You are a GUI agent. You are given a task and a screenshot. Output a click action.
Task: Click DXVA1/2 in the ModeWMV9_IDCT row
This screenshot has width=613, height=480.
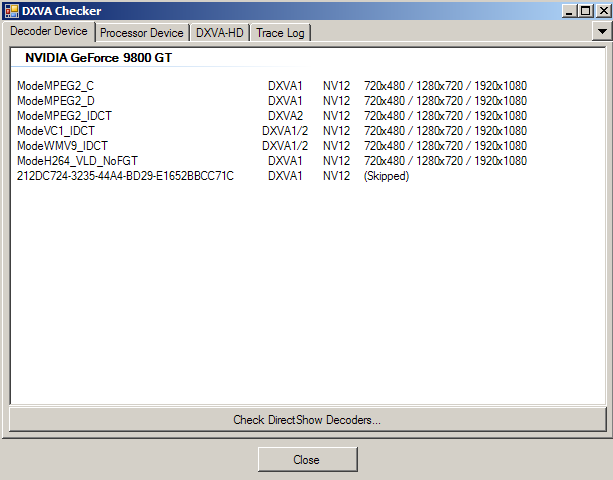[x=285, y=146]
